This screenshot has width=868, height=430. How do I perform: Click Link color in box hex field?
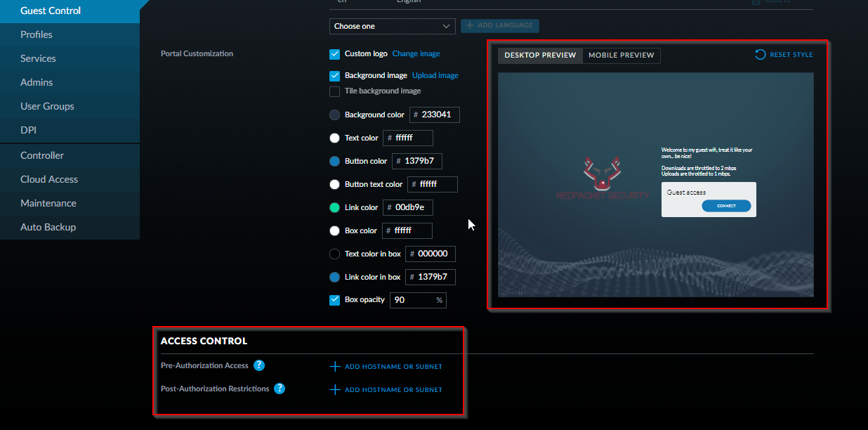[430, 277]
